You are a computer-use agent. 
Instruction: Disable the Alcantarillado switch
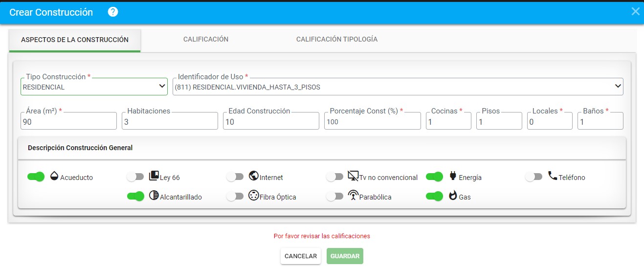pyautogui.click(x=135, y=196)
